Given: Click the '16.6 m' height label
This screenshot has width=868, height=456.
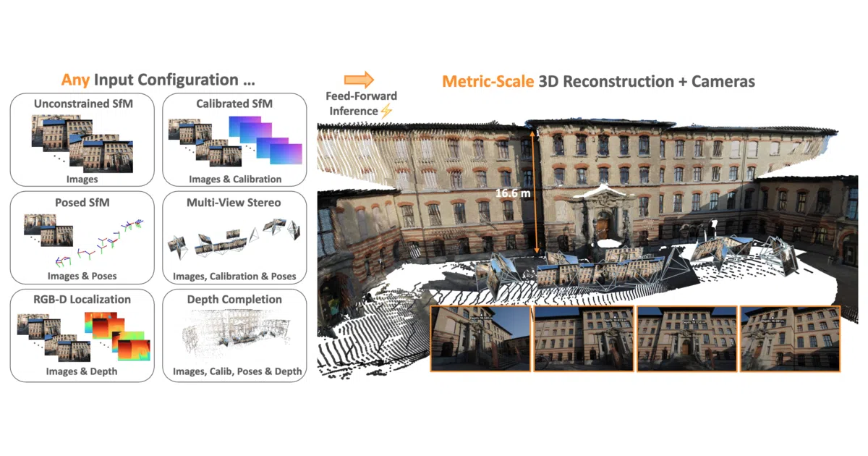Looking at the screenshot, I should 512,193.
